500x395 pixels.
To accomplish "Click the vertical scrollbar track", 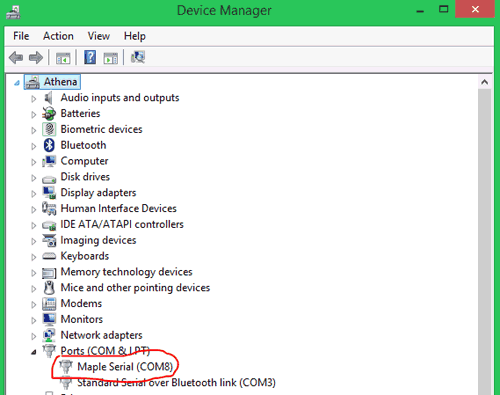I will [x=484, y=242].
